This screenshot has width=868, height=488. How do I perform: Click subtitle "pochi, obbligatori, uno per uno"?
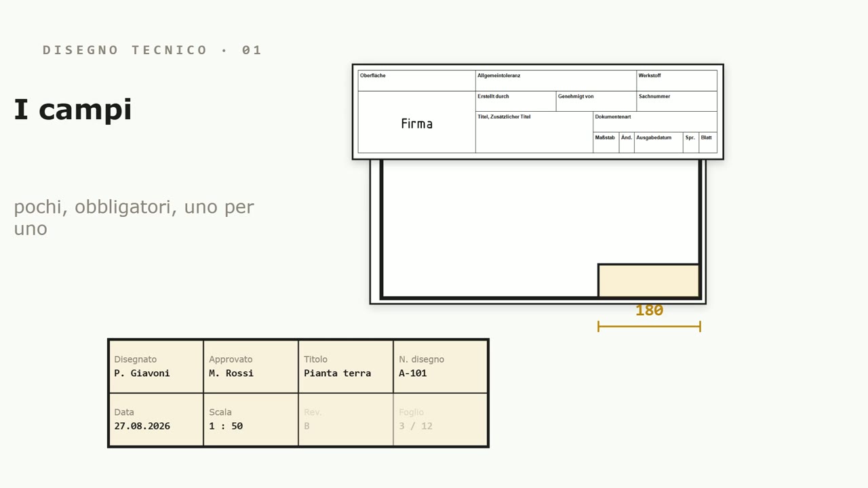tap(134, 218)
